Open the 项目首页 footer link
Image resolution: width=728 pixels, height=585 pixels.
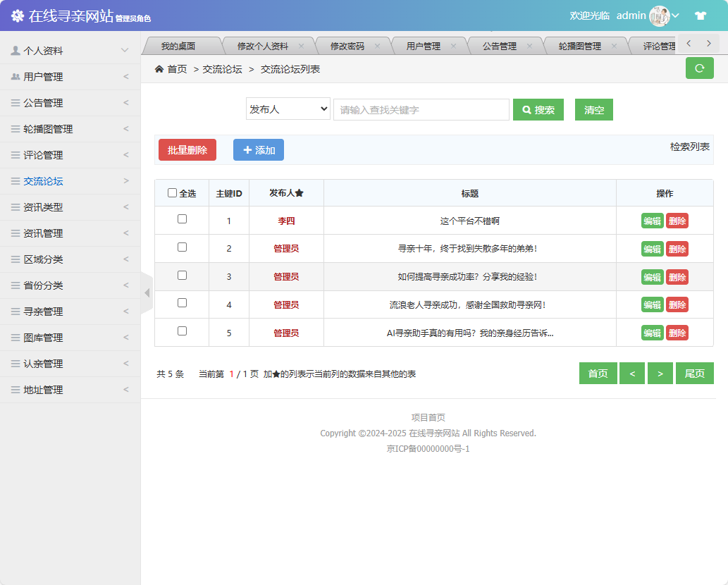[x=428, y=417]
